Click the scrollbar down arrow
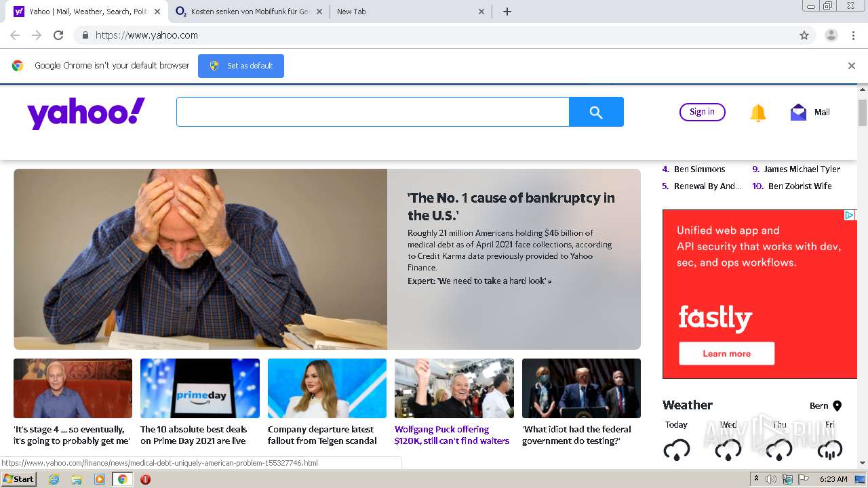The height and width of the screenshot is (488, 868). coord(863,463)
